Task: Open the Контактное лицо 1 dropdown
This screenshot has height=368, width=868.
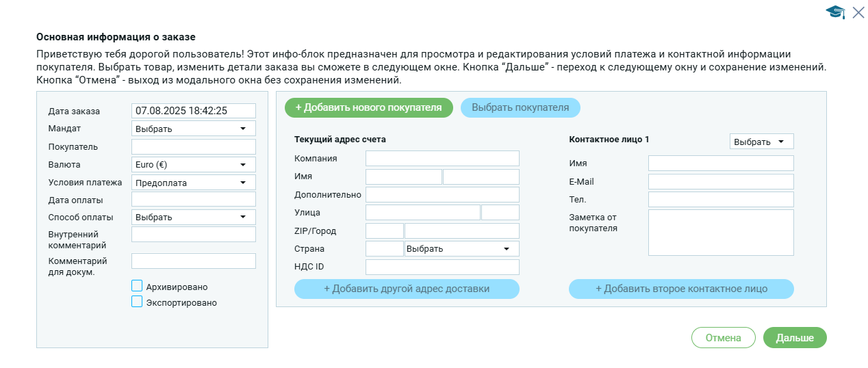Action: (x=761, y=142)
